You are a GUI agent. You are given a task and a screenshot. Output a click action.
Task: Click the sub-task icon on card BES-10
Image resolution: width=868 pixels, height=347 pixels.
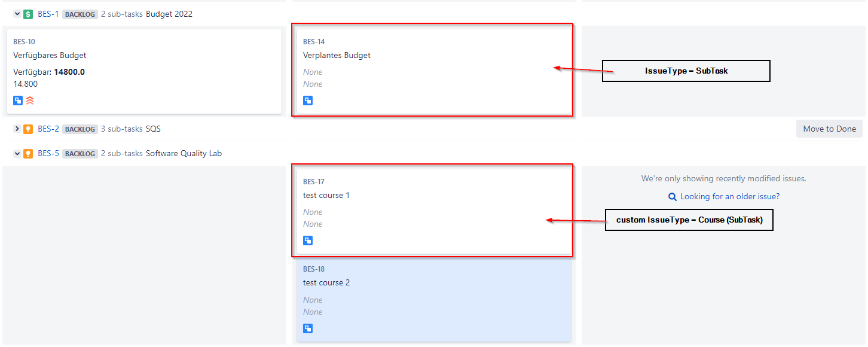click(18, 101)
